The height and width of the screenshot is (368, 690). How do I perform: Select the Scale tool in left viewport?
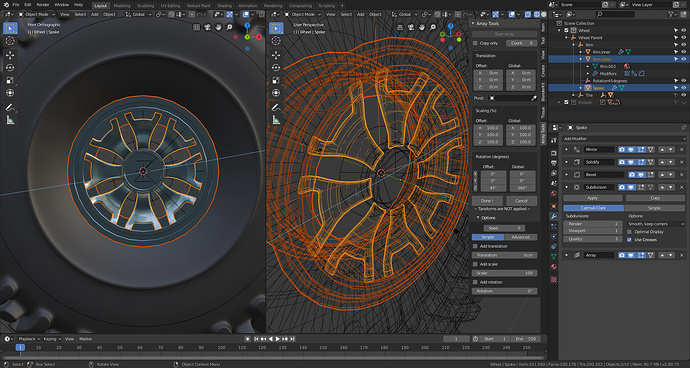pyautogui.click(x=10, y=80)
